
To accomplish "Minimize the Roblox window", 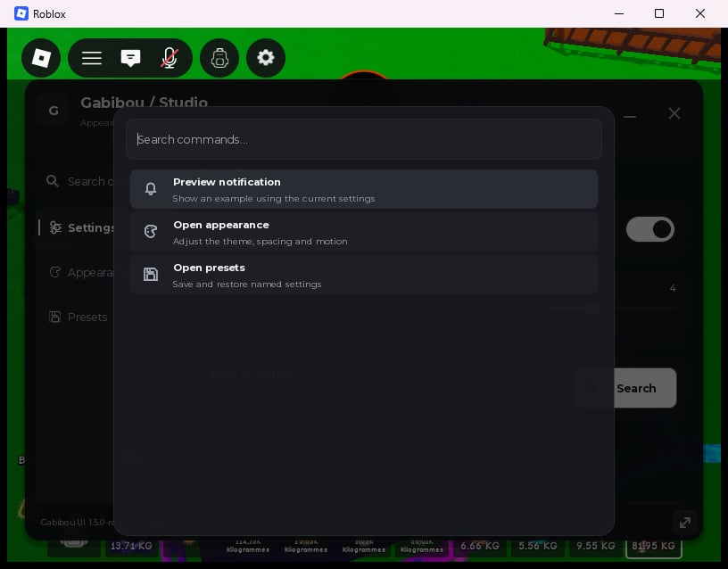I will (x=619, y=13).
